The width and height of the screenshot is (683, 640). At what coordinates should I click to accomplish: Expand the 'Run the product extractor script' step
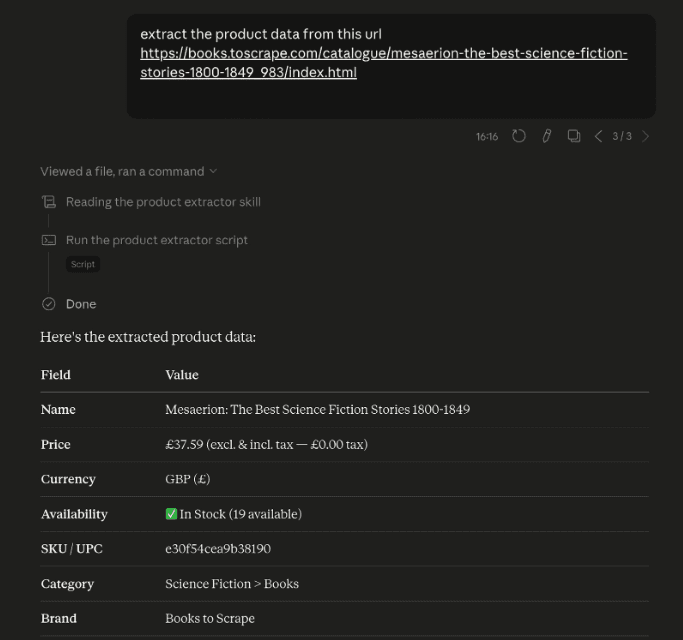157,240
